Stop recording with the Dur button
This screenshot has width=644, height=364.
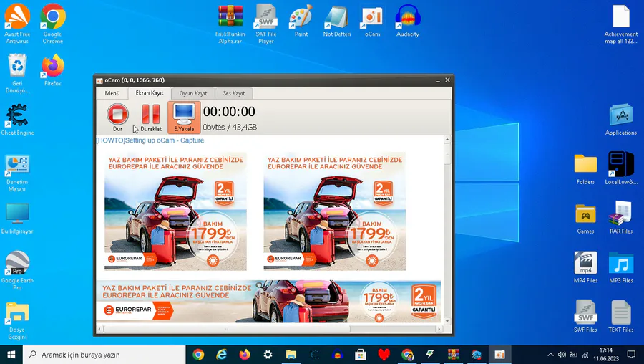[x=117, y=118]
